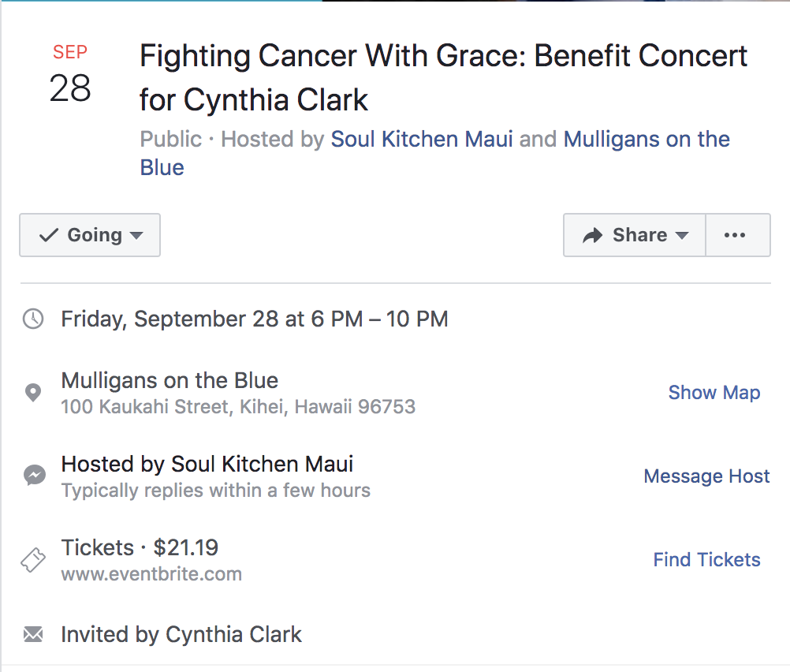Screen dimensions: 790x672
Task: Click the clock icon beside the event time
Action: [x=33, y=319]
